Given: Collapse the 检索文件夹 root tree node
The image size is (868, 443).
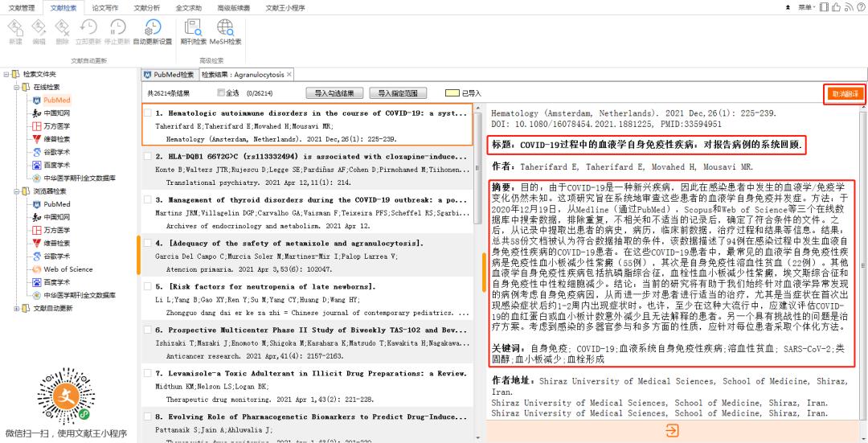Looking at the screenshot, I should pyautogui.click(x=6, y=74).
